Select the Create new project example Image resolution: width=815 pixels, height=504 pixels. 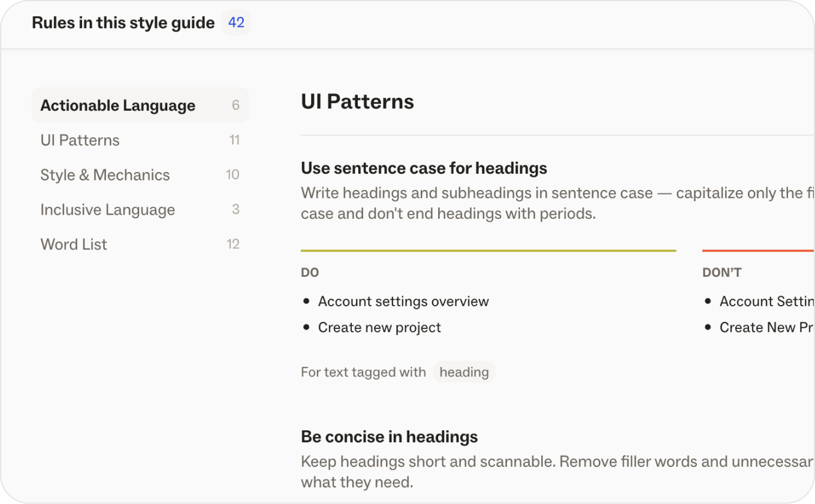(379, 328)
